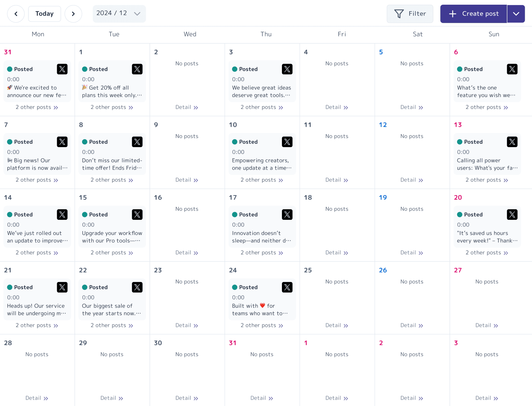The height and width of the screenshot is (406, 532).
Task: Open Detail for Tuesday 29
Action: click(x=112, y=398)
